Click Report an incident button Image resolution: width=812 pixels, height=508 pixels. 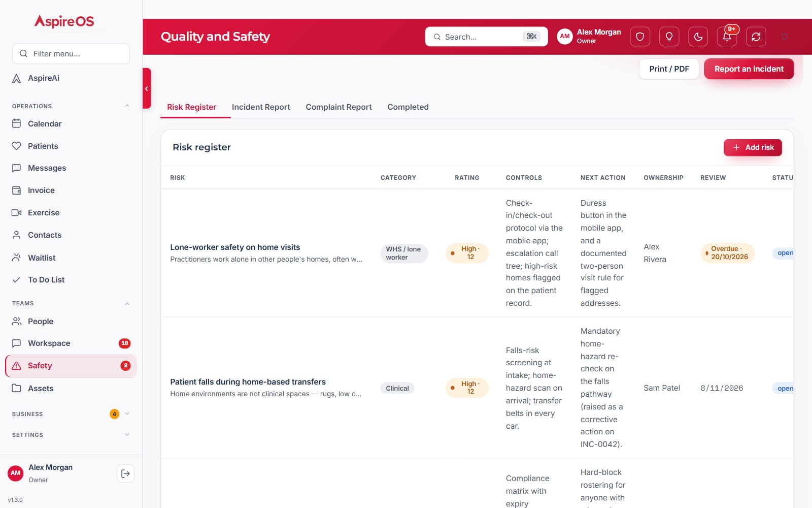[x=749, y=69]
